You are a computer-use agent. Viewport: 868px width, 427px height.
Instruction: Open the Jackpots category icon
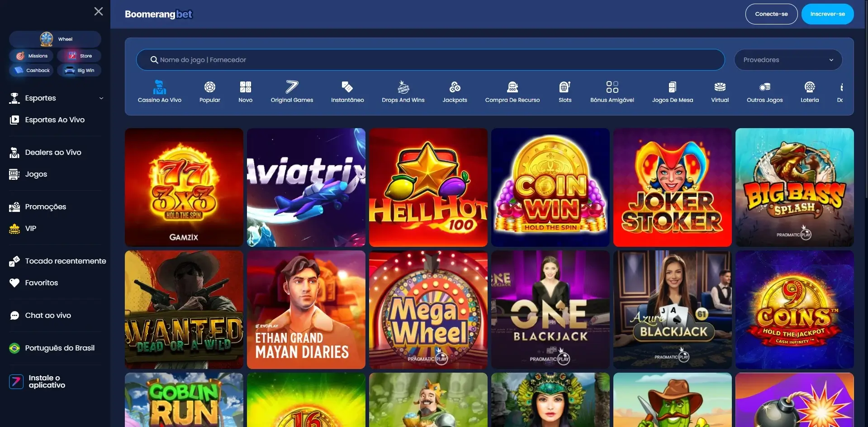455,87
